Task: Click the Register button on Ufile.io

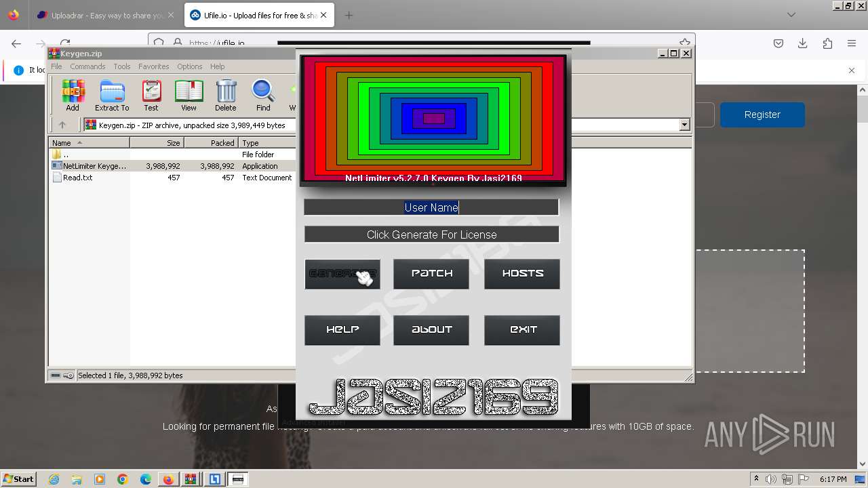Action: click(x=762, y=115)
